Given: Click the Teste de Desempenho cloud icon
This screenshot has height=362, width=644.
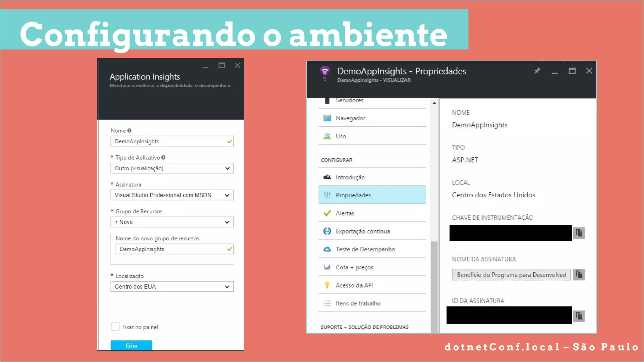Looking at the screenshot, I should click(x=327, y=249).
